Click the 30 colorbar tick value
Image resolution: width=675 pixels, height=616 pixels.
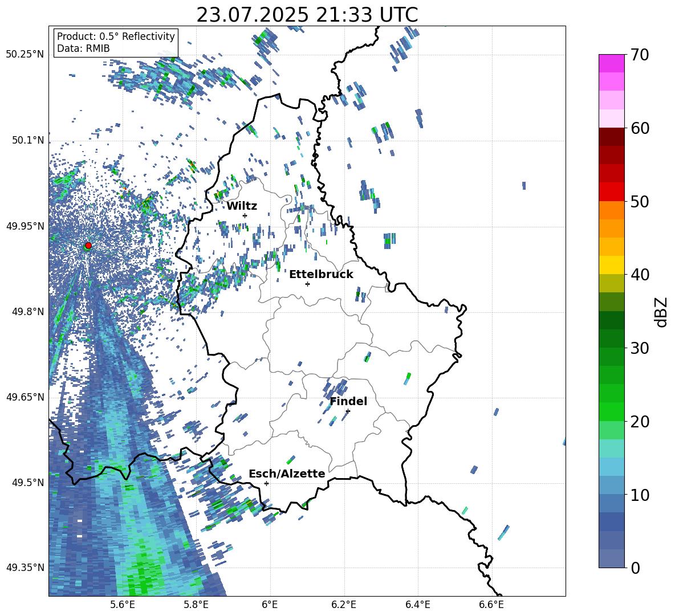(x=640, y=348)
